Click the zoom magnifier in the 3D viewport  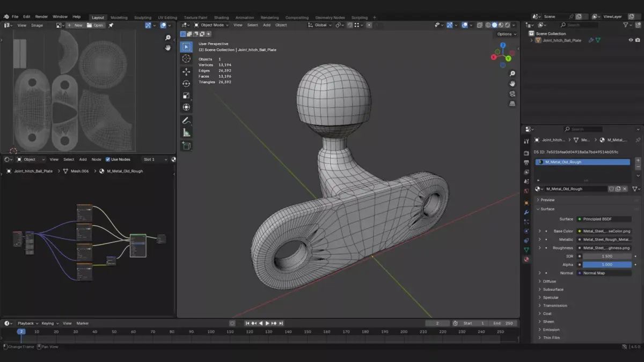513,73
